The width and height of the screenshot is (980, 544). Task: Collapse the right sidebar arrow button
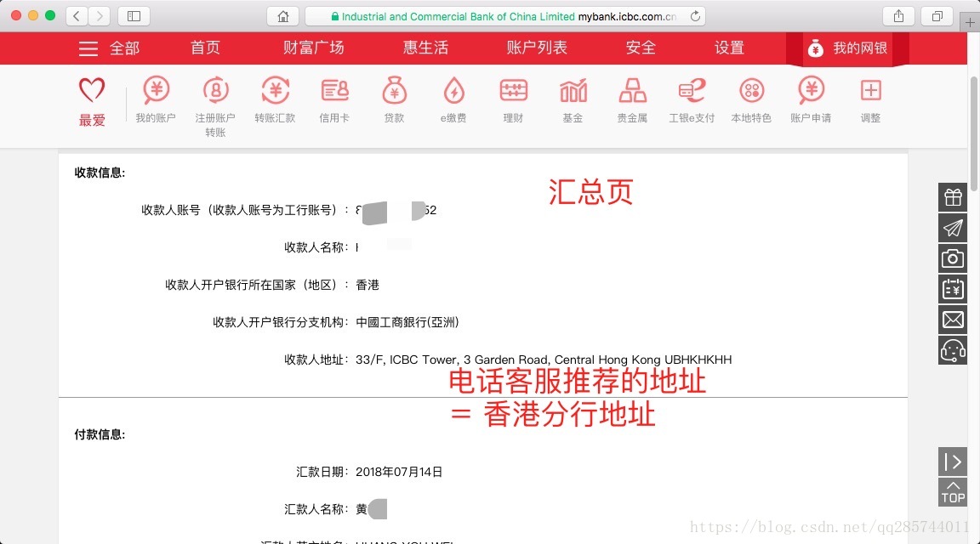coord(953,462)
